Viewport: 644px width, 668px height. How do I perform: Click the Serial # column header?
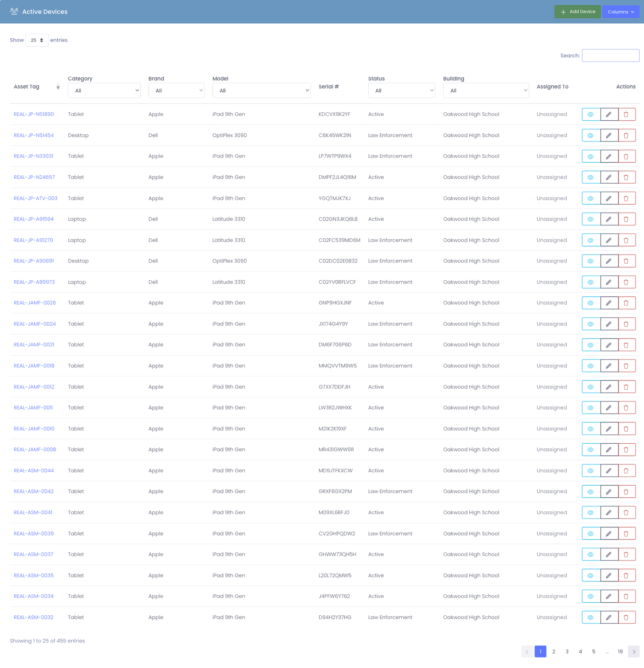pyautogui.click(x=328, y=87)
